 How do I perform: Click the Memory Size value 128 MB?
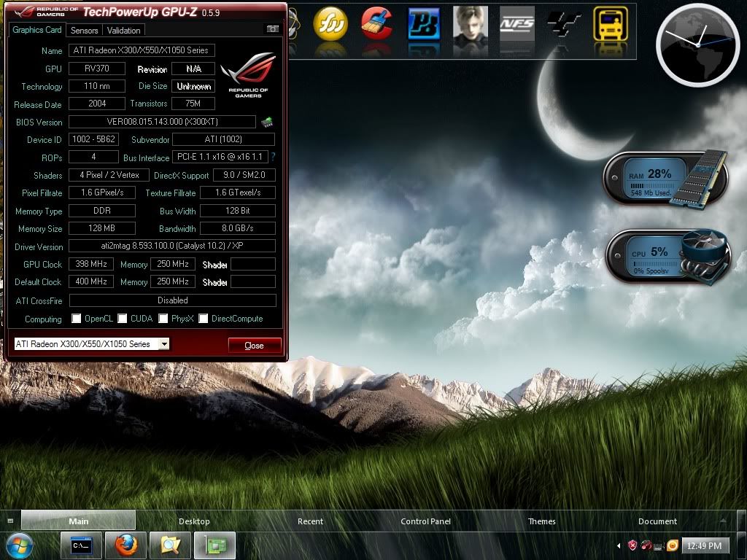102,228
